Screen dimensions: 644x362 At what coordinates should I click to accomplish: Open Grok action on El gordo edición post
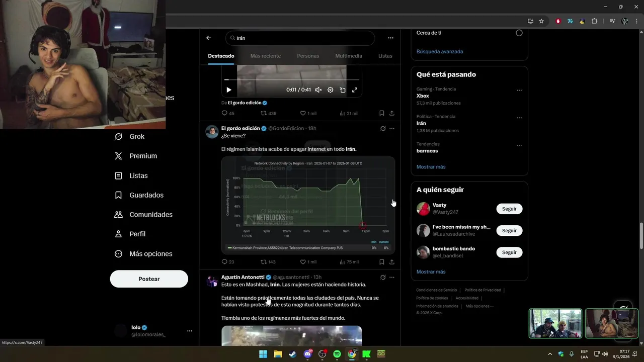[x=383, y=129]
